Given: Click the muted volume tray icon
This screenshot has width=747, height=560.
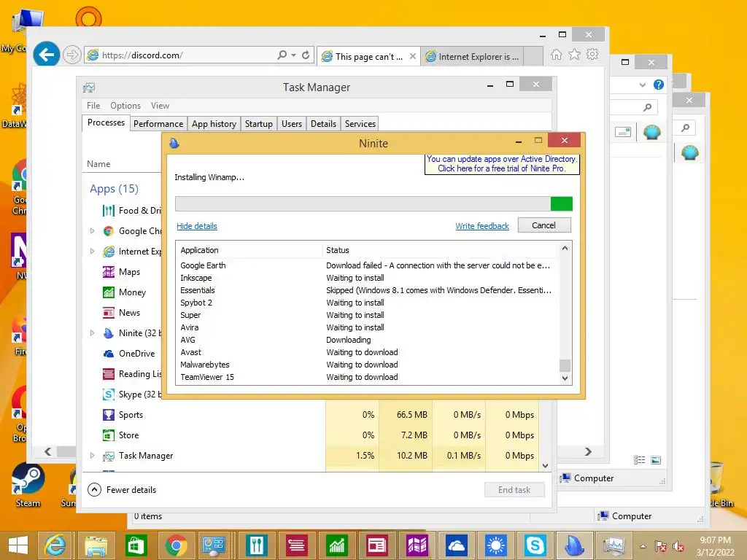Looking at the screenshot, I should coord(678,546).
